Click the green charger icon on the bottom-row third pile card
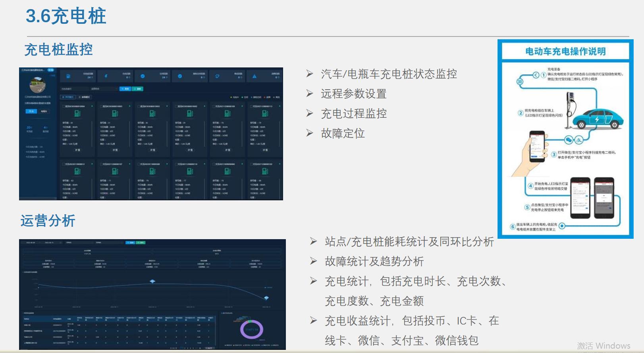 click(x=152, y=171)
